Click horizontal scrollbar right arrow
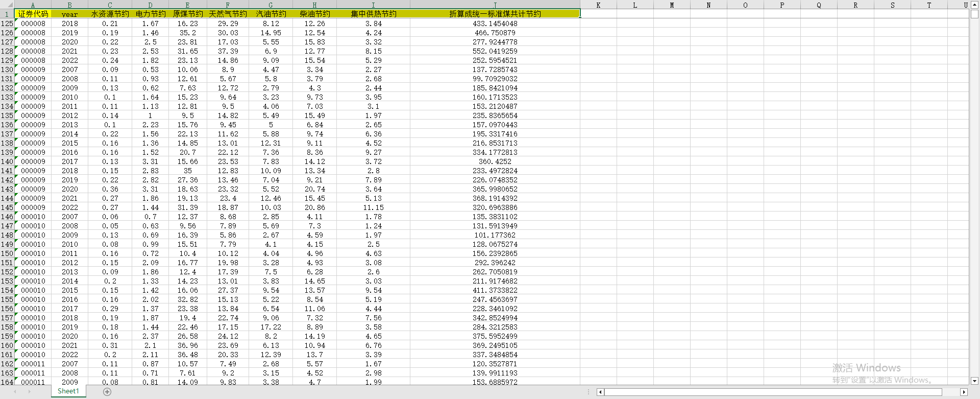This screenshot has height=399, width=980. [x=964, y=392]
